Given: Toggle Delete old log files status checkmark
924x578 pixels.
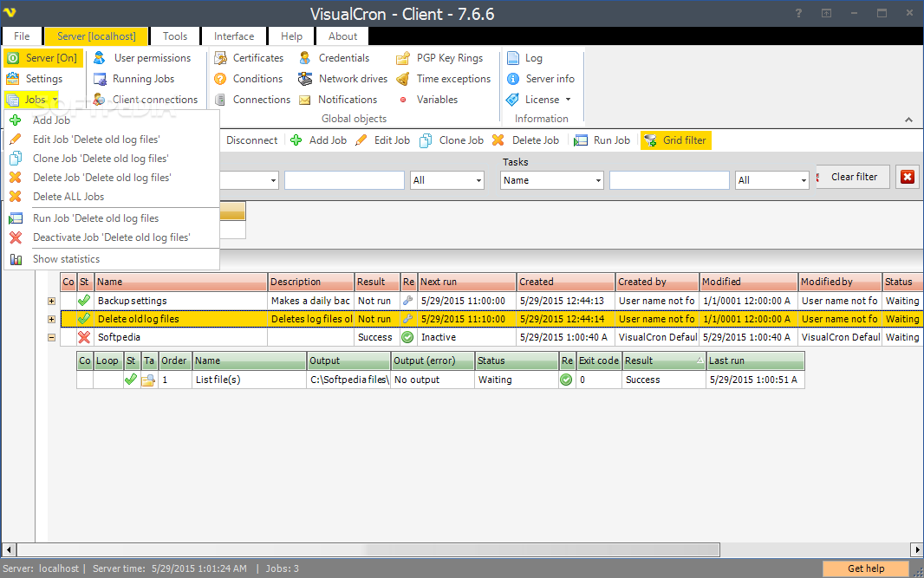Looking at the screenshot, I should [84, 319].
